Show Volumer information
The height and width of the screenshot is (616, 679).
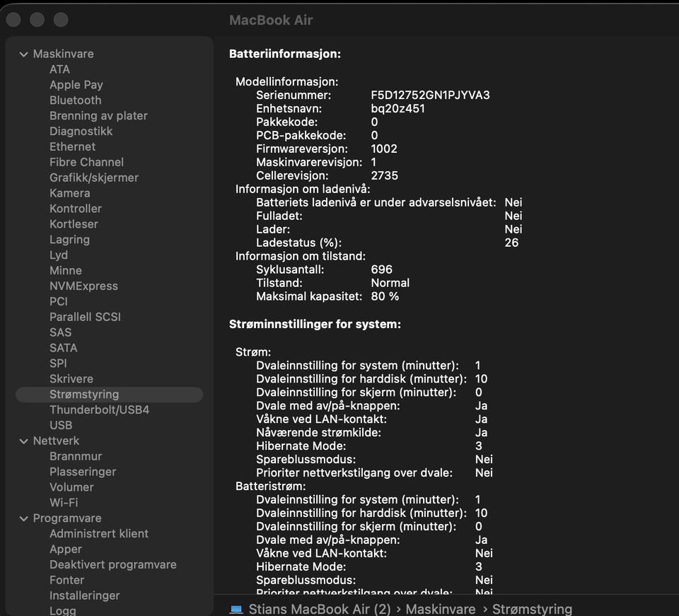coord(71,487)
